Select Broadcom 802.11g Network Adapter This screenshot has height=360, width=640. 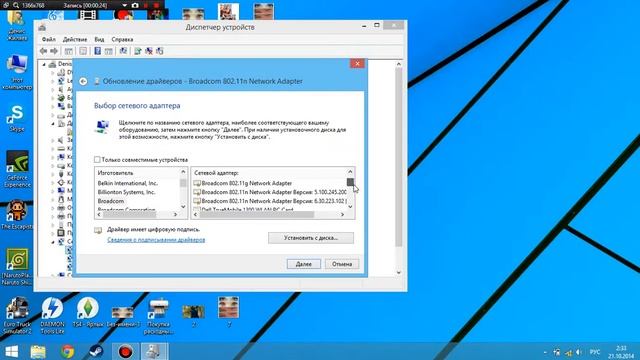(243, 183)
